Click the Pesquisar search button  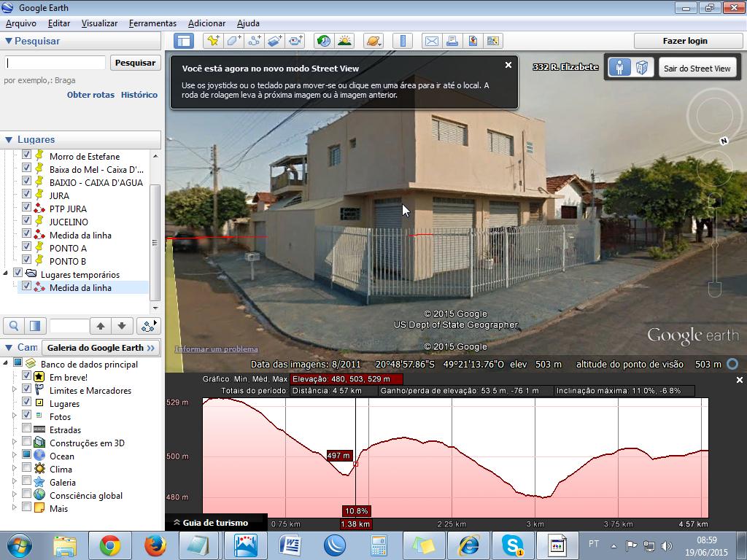click(135, 63)
